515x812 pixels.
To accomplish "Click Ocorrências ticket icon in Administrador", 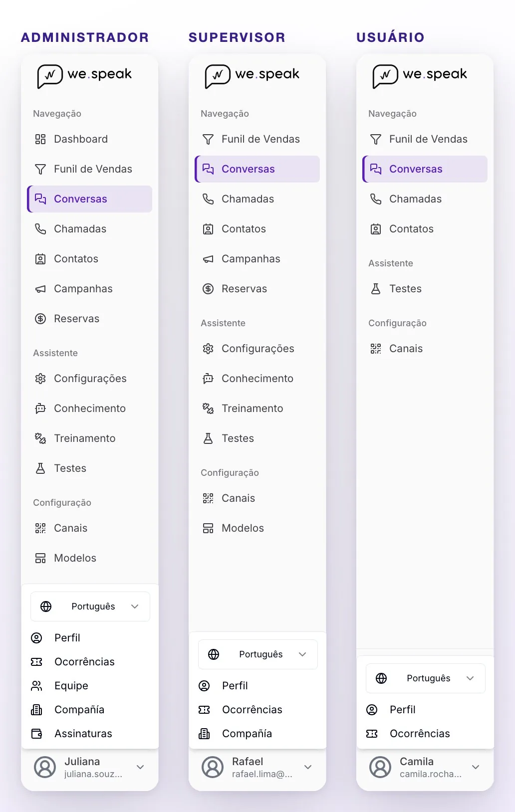I will [x=36, y=662].
